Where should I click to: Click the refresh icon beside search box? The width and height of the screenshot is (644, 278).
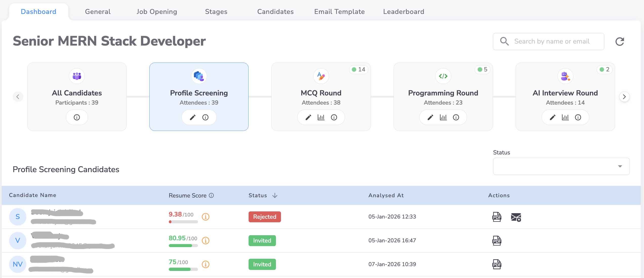pyautogui.click(x=619, y=42)
